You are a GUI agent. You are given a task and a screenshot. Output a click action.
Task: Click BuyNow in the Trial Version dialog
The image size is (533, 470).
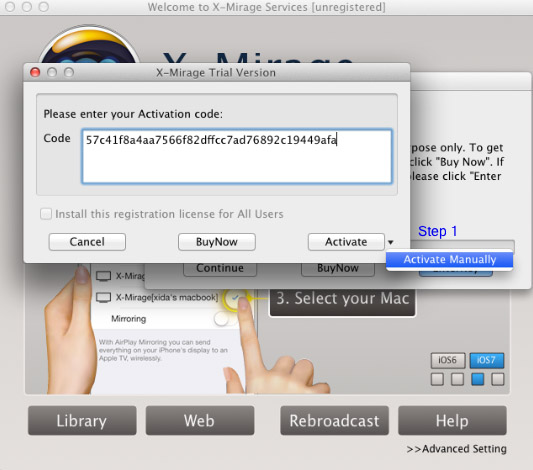click(217, 242)
